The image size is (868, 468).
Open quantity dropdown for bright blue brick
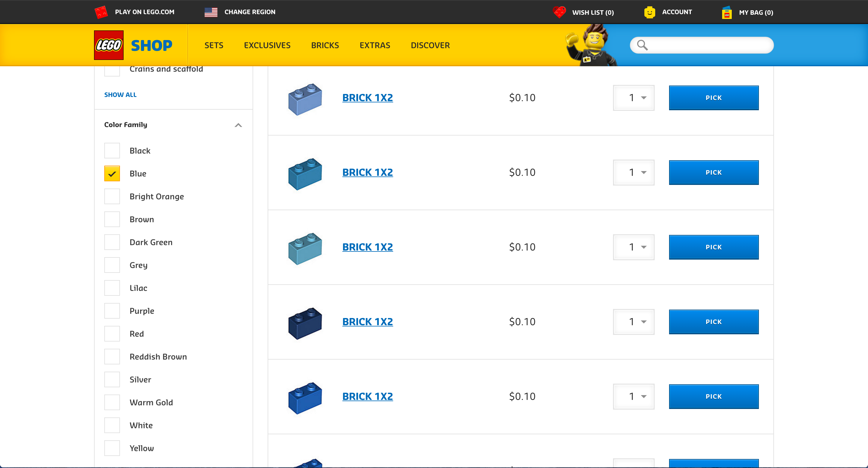[x=634, y=397]
